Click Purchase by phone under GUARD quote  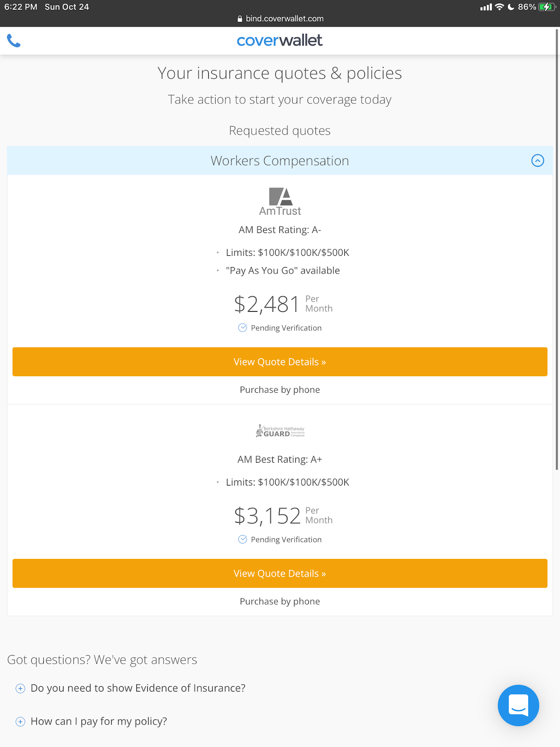point(280,601)
